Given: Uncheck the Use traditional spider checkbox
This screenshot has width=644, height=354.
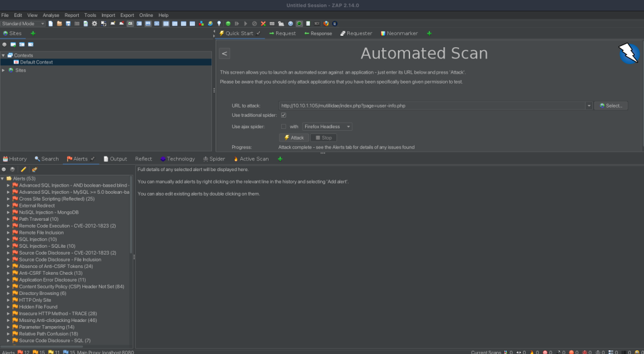Looking at the screenshot, I should coord(283,116).
